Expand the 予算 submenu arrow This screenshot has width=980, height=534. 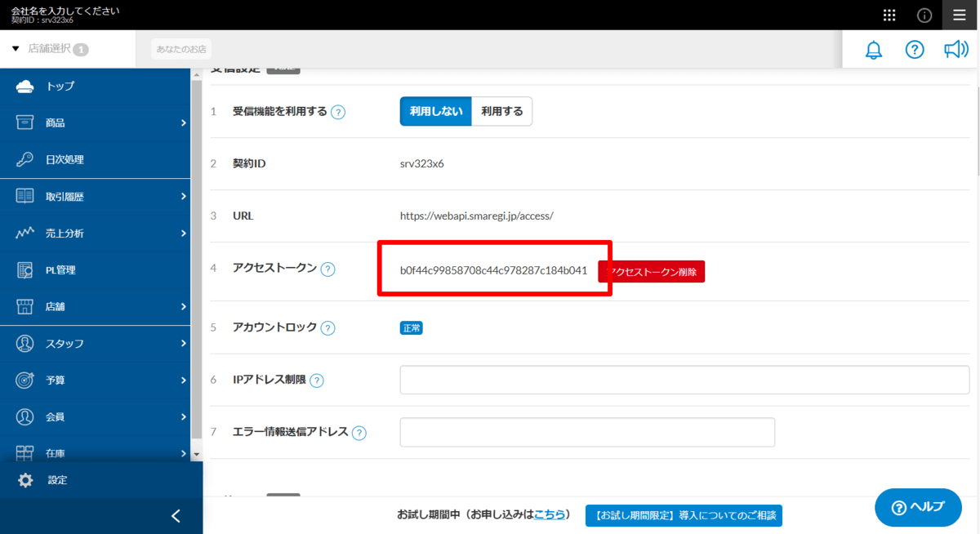[x=184, y=380]
